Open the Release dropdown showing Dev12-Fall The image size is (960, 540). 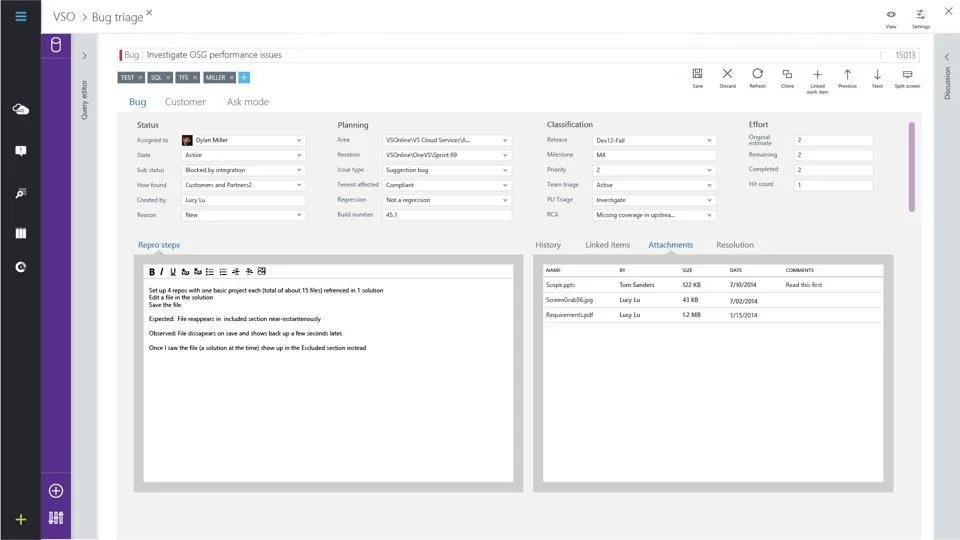point(654,140)
